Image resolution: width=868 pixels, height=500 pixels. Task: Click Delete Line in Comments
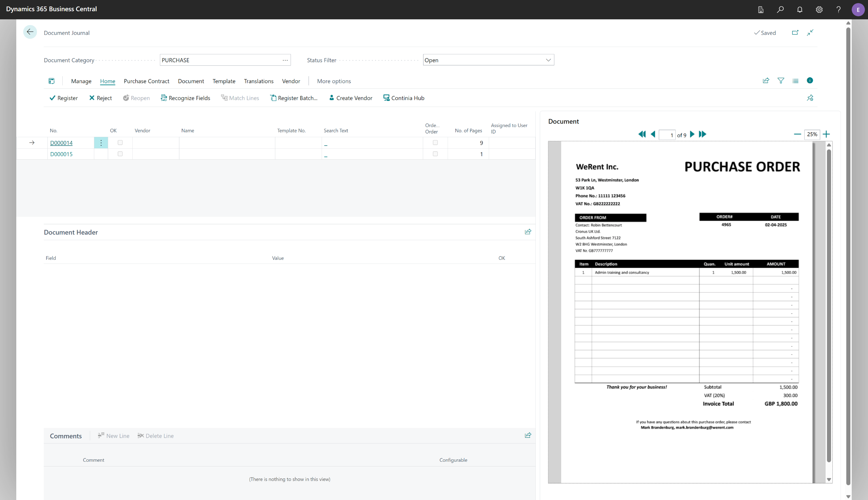click(156, 436)
